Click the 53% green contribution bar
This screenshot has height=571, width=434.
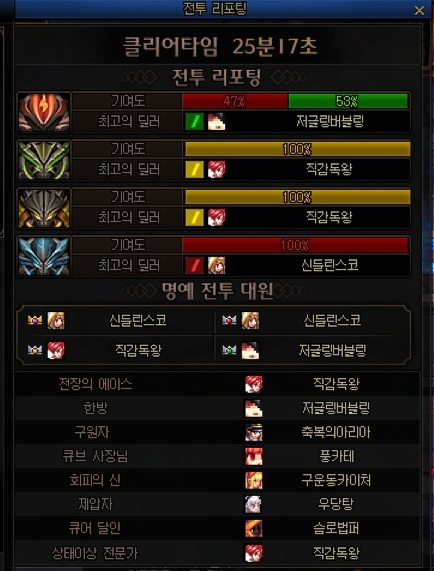pos(348,101)
